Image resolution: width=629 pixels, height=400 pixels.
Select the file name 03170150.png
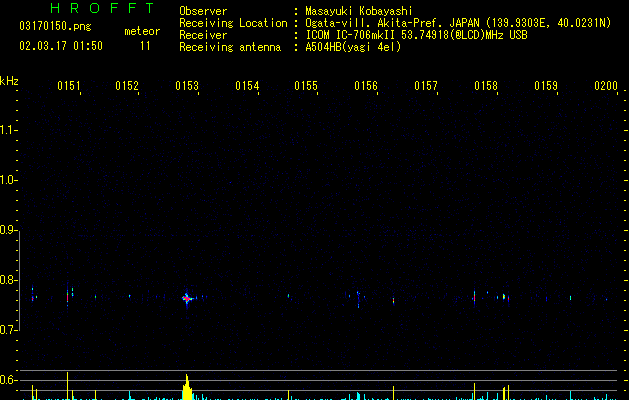click(x=55, y=27)
